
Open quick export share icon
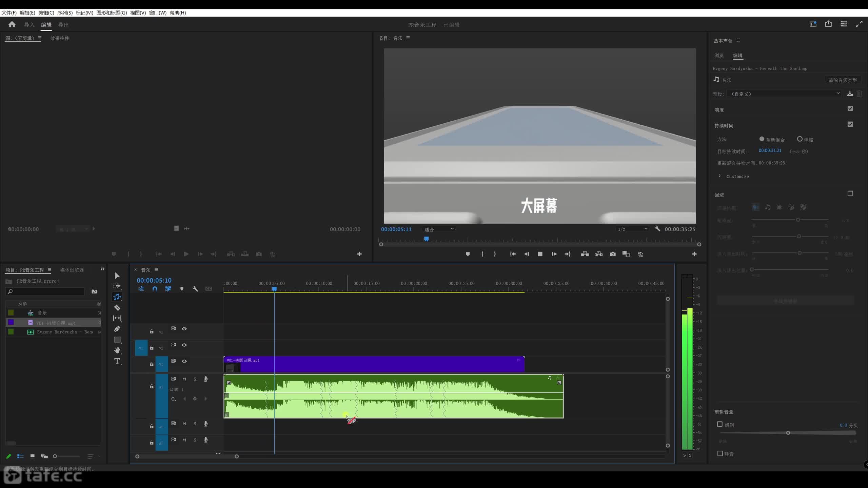pos(828,24)
